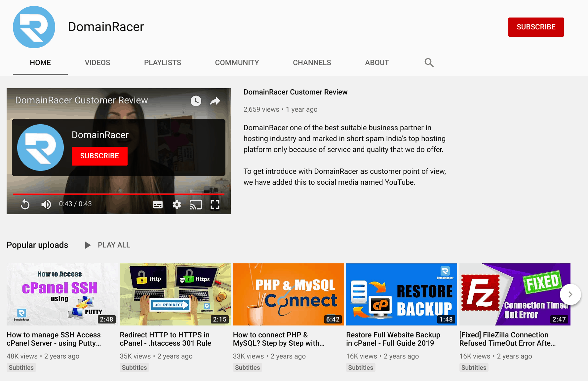Image resolution: width=588 pixels, height=381 pixels.
Task: Click the DomainRacer logo in the video overlay
Action: 40,147
